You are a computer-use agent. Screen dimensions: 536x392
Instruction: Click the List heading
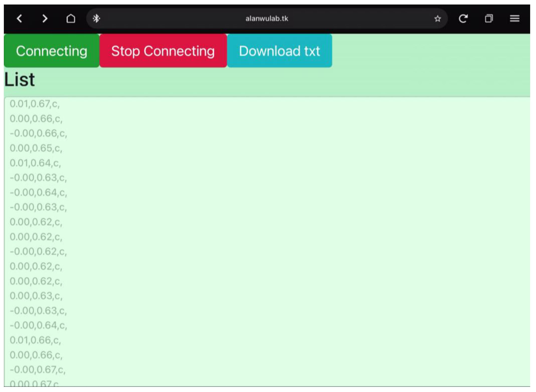[20, 79]
